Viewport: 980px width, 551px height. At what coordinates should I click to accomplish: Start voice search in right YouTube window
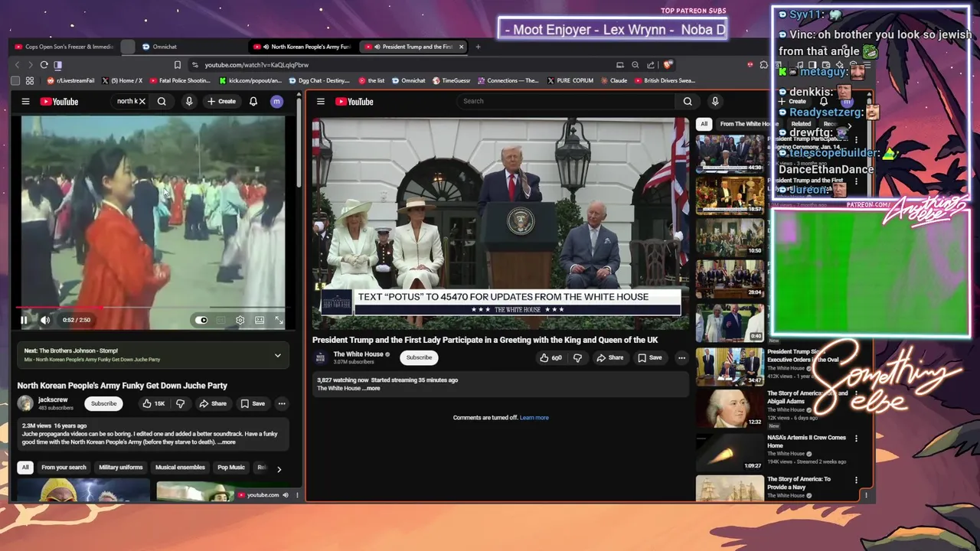pyautogui.click(x=715, y=101)
